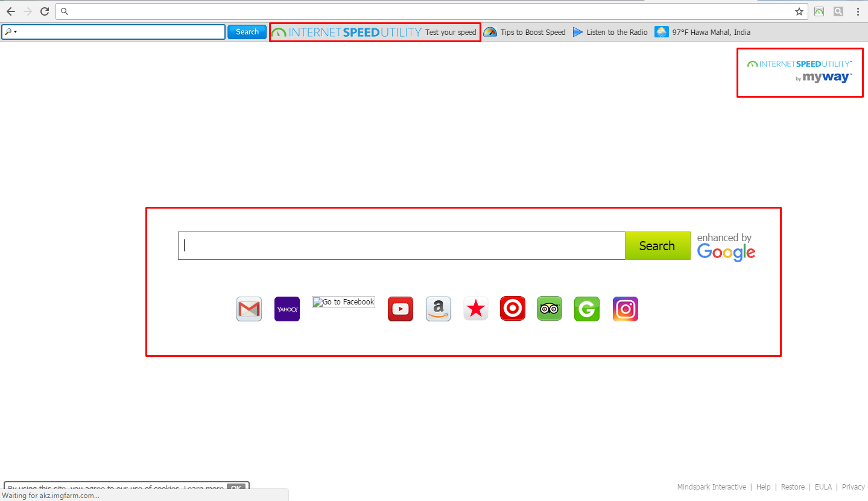
Task: Bookmark this page with the star
Action: coord(799,11)
